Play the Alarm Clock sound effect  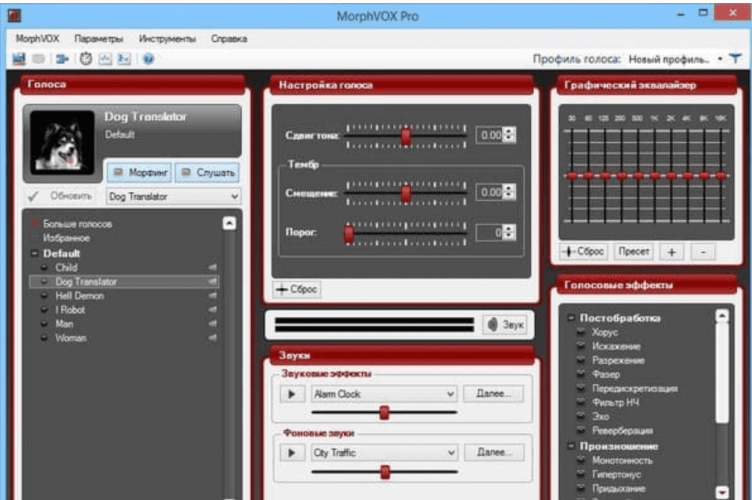292,394
